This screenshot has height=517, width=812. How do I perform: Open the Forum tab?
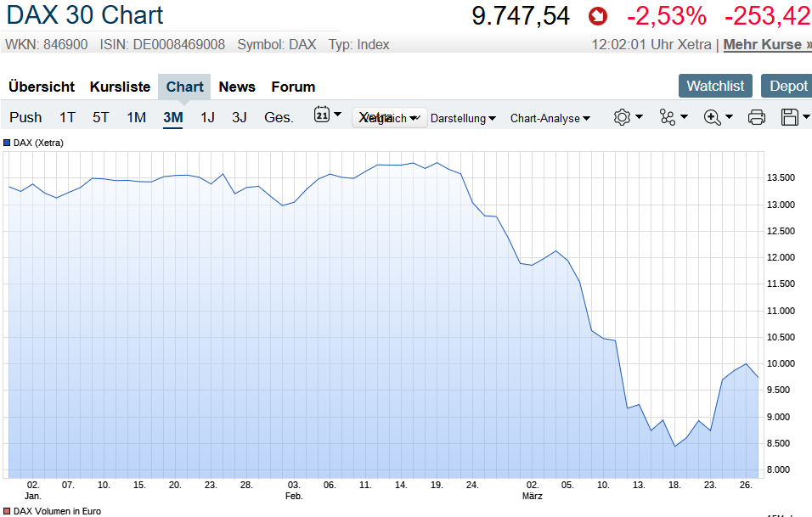293,87
